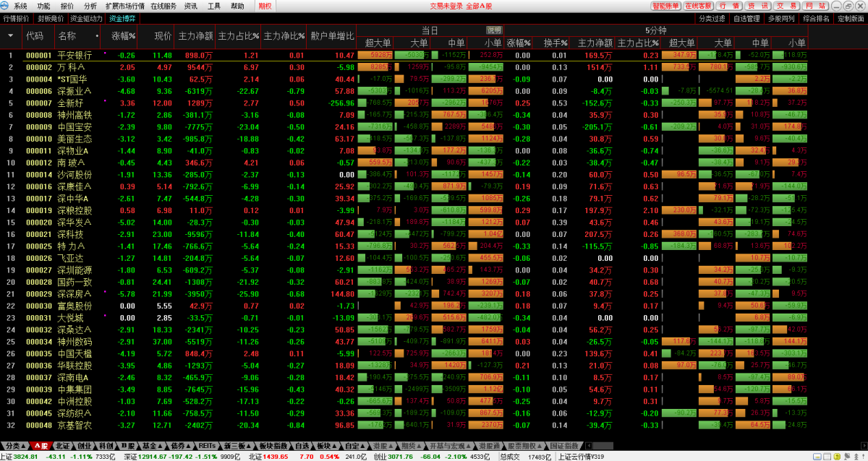
Task: Click the 说明 explanation button
Action: (x=494, y=30)
